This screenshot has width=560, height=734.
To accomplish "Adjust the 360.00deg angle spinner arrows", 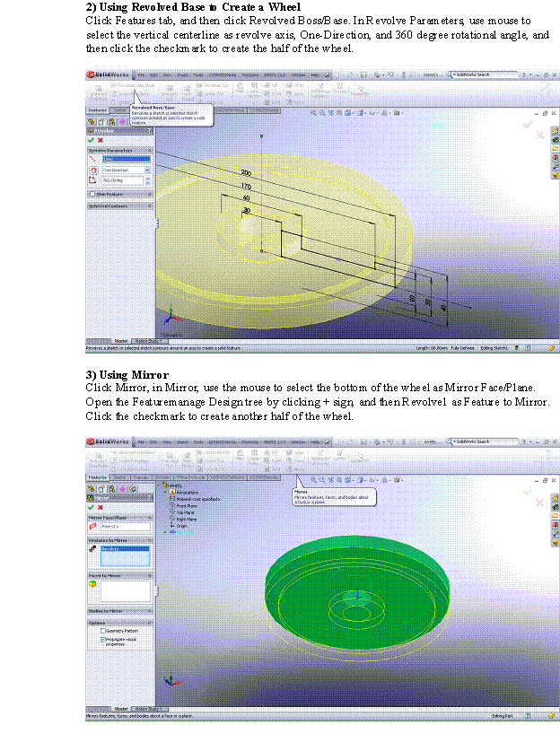I will (x=148, y=180).
